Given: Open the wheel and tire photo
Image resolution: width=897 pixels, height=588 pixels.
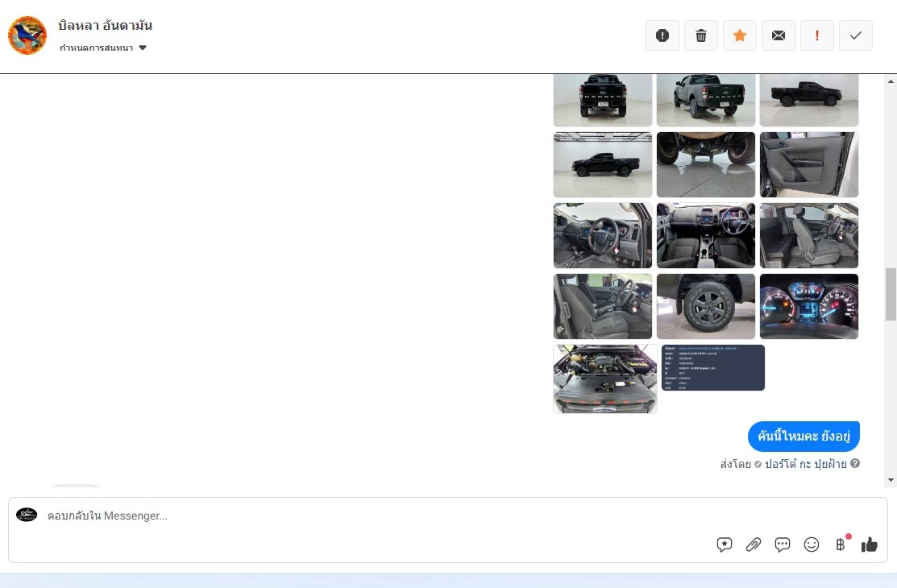Looking at the screenshot, I should point(706,307).
